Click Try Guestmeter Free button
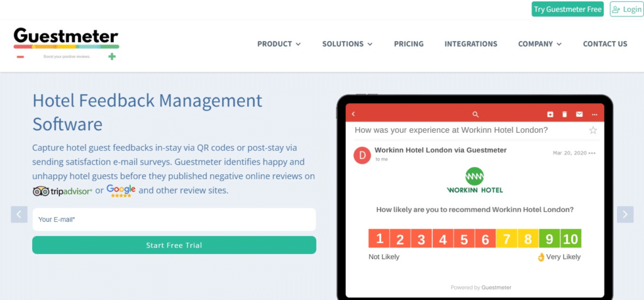This screenshot has width=644, height=300. (x=568, y=9)
